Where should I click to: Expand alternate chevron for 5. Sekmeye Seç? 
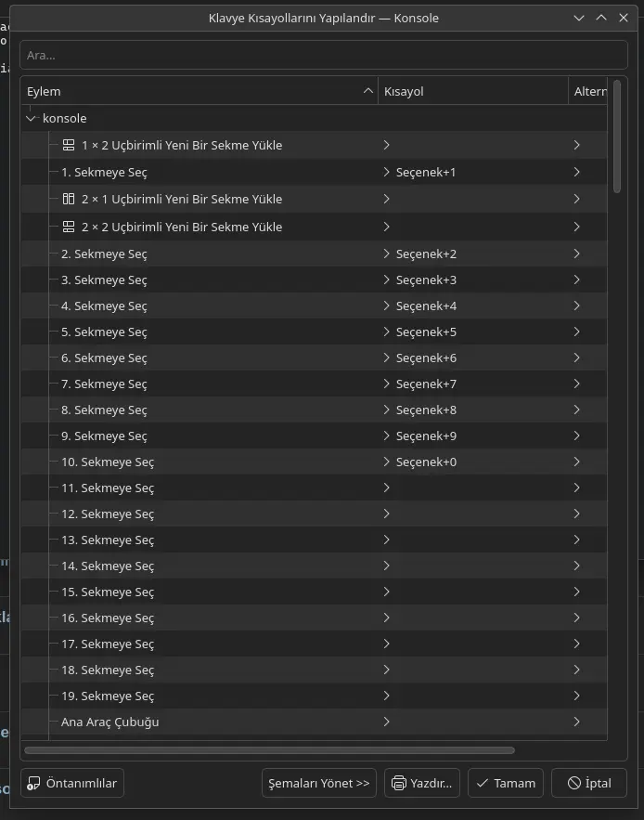click(576, 332)
